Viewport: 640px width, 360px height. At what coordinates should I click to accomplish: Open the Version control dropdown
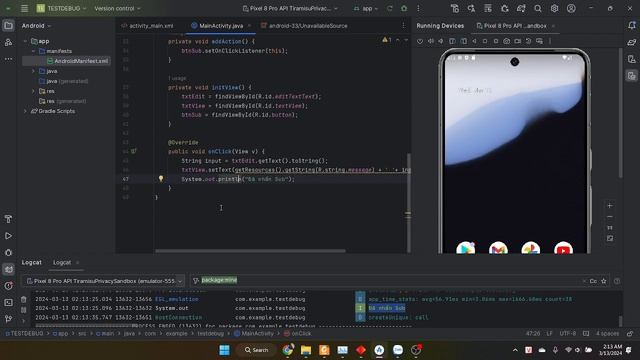[x=117, y=8]
